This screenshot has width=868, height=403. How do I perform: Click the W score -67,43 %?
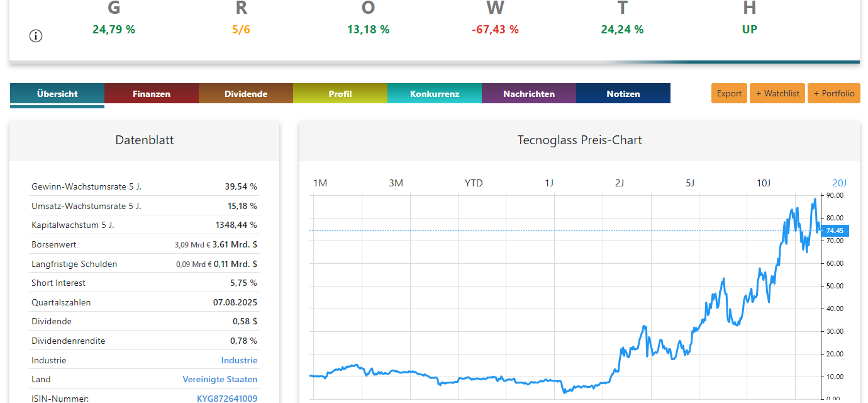(495, 30)
